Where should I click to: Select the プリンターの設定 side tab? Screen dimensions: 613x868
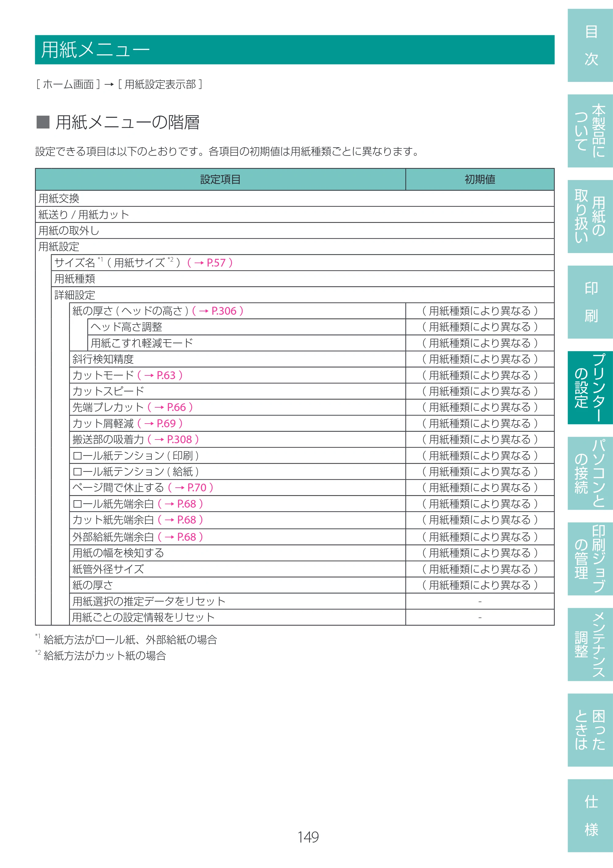pyautogui.click(x=590, y=387)
